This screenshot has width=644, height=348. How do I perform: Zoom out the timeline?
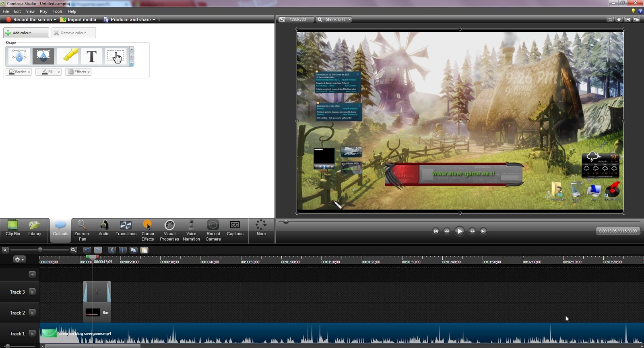pyautogui.click(x=5, y=250)
